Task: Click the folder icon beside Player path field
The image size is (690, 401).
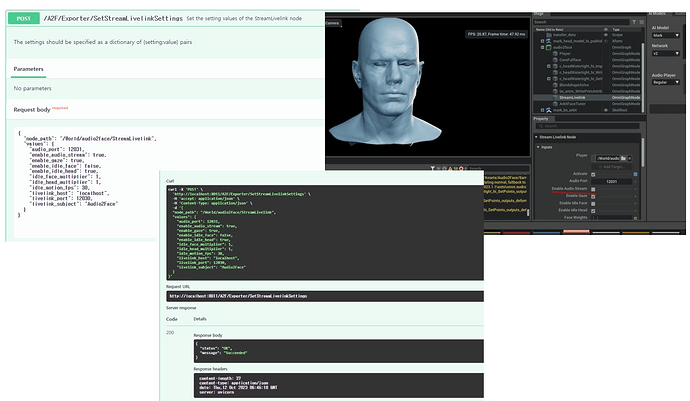Action: [623, 158]
